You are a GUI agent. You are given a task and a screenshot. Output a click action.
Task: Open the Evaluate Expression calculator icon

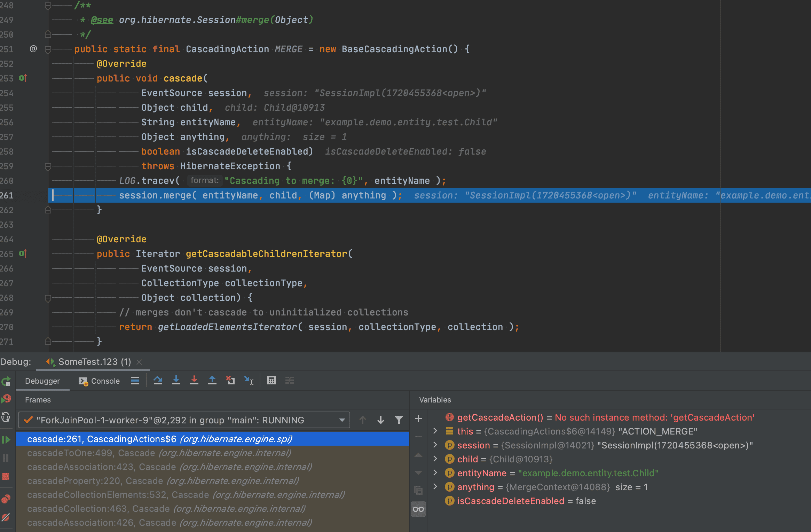(x=271, y=381)
